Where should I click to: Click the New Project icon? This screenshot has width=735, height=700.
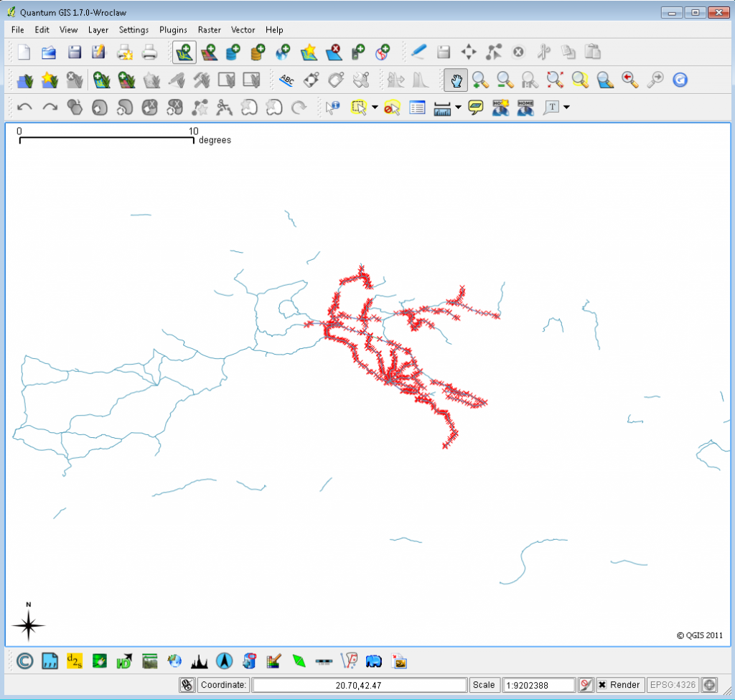[24, 52]
